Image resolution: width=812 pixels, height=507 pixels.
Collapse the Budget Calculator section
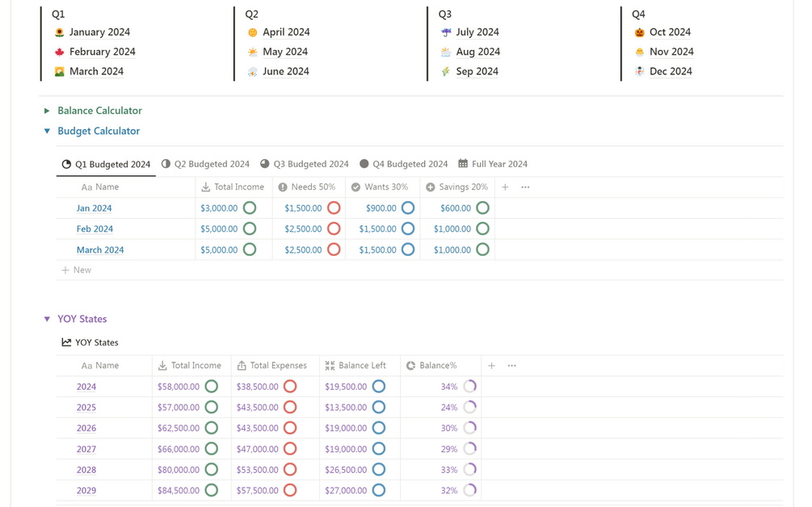[x=47, y=131]
